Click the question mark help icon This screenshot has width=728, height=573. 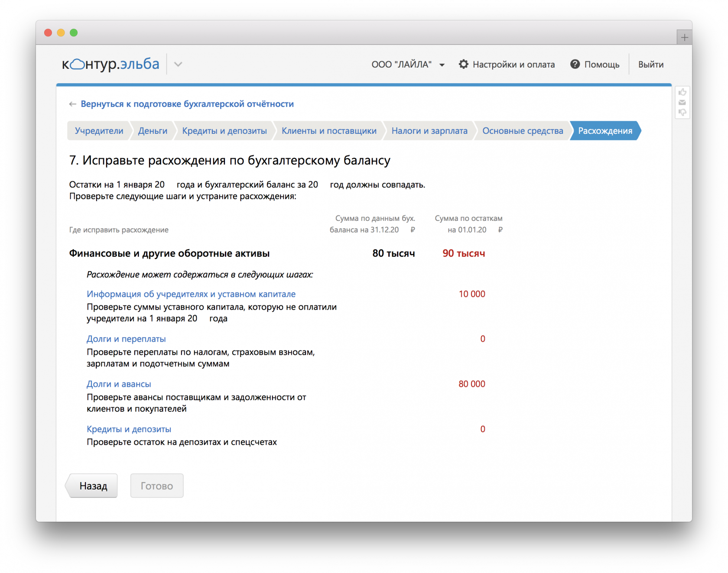click(575, 64)
